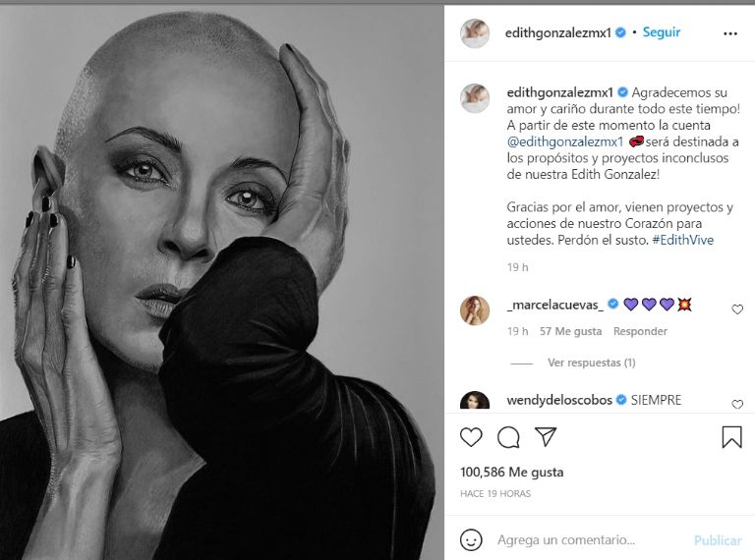Screen dimensions: 755x560
Task: Open comments via speech bubble icon
Action: pos(508,437)
